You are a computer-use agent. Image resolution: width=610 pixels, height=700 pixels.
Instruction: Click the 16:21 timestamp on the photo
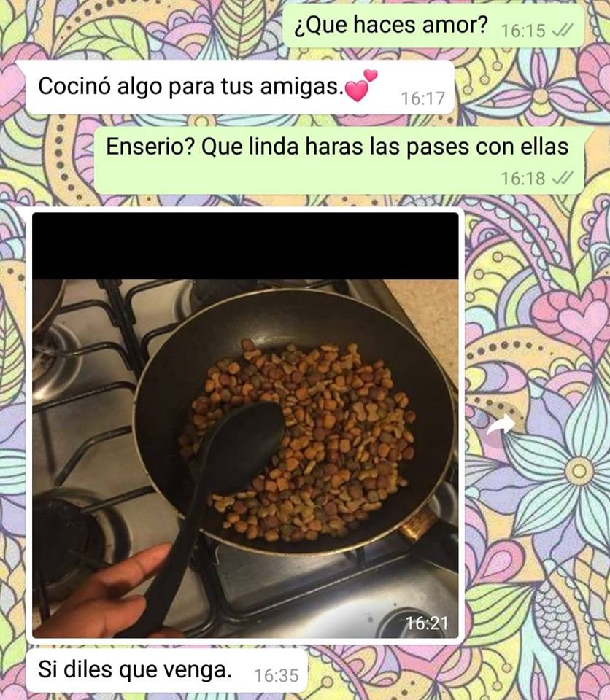[x=426, y=623]
